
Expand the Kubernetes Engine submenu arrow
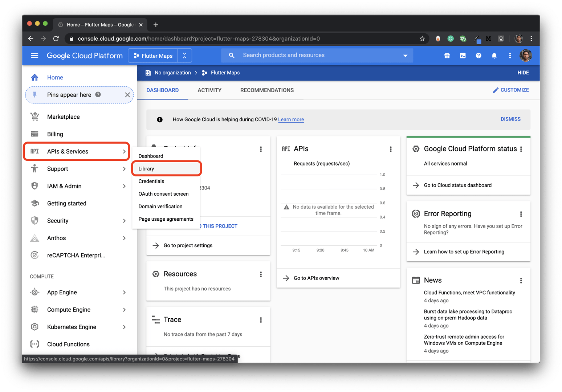(x=124, y=327)
